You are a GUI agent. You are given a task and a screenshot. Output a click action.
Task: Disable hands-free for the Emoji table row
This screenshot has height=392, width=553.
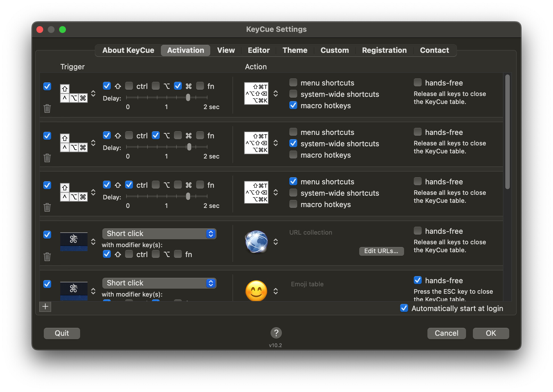tap(418, 280)
